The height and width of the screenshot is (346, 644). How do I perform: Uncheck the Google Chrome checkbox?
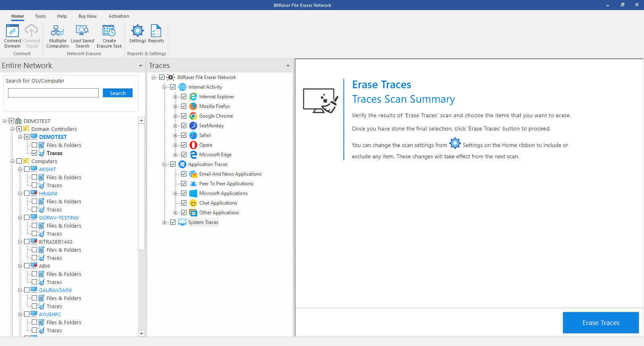click(x=184, y=116)
